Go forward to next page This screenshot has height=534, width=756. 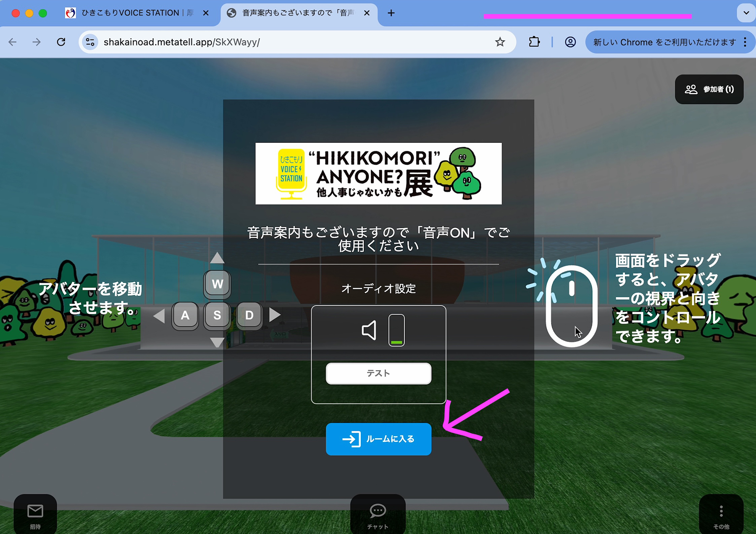(37, 42)
